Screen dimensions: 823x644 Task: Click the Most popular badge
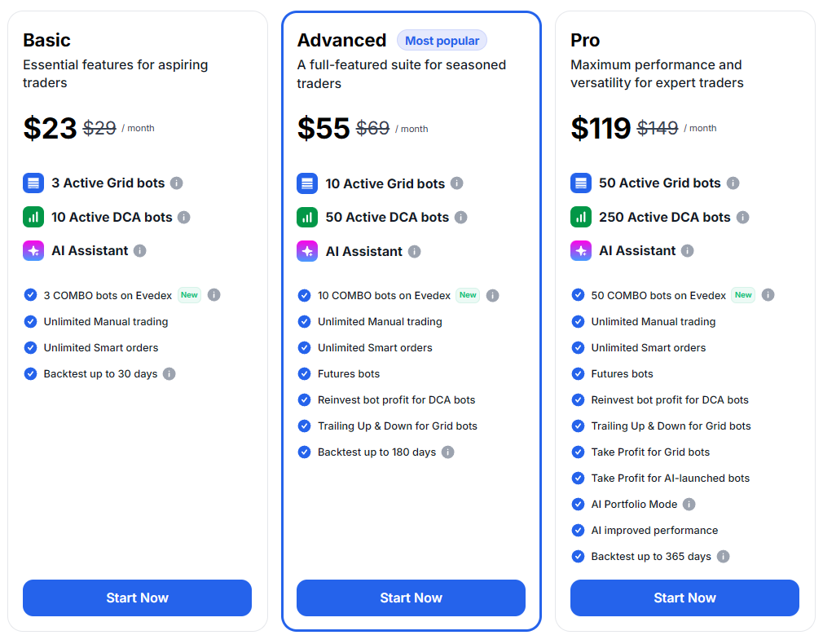click(x=442, y=41)
